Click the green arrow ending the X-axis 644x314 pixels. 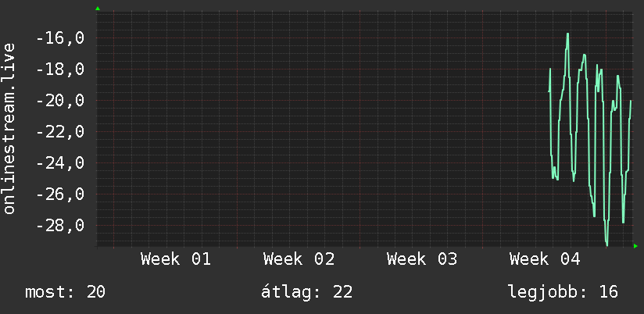635,246
